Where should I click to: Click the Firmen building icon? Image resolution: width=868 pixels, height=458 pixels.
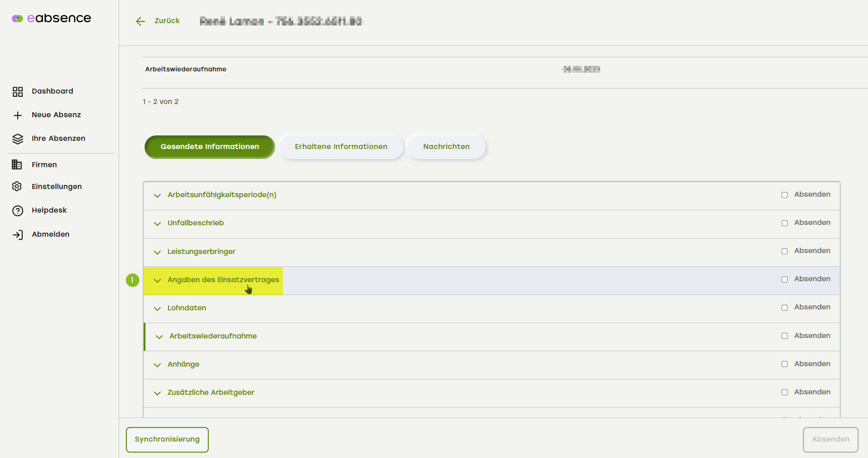coord(17,164)
